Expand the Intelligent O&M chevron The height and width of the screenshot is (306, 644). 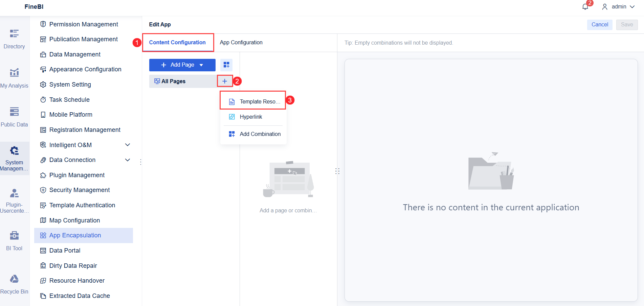click(x=128, y=145)
